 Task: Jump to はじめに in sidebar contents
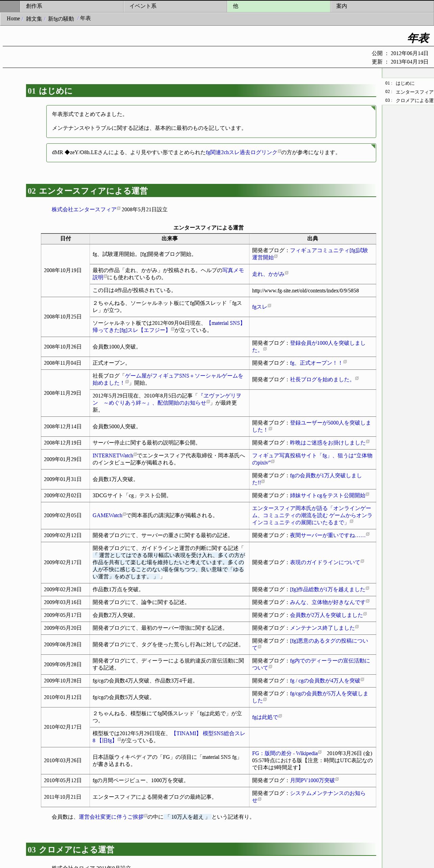405,83
